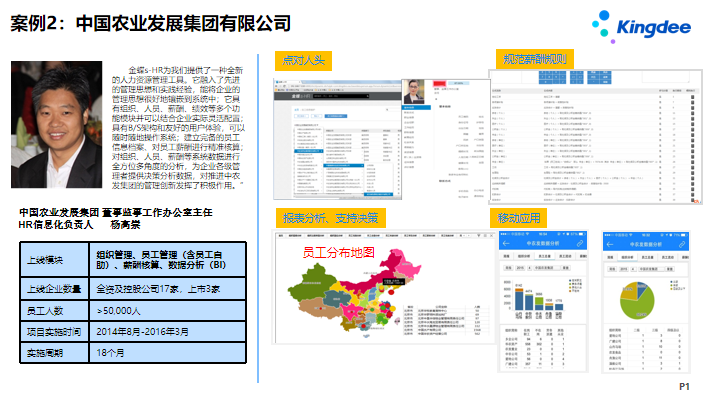Select table cell 上线企业数量
The width and height of the screenshot is (720, 405).
tap(54, 289)
